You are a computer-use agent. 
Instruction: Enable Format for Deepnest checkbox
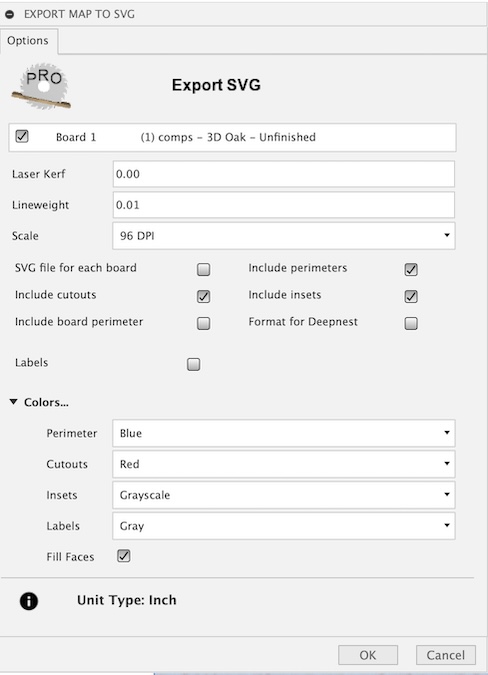pos(411,323)
